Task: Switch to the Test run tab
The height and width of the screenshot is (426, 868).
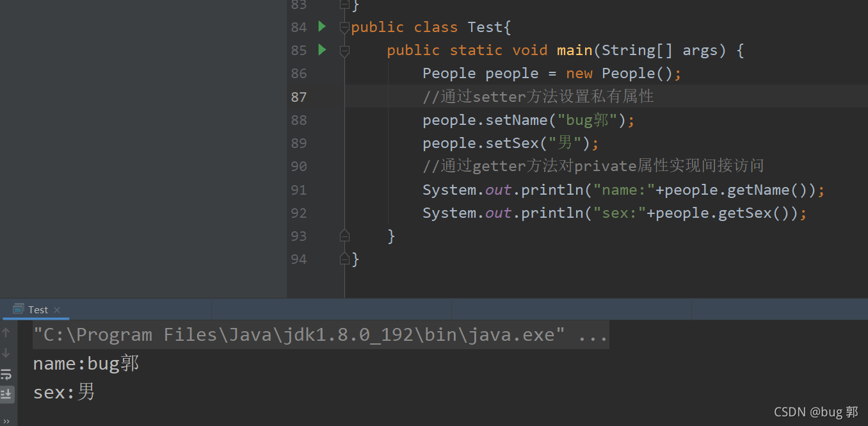Action: tap(37, 309)
